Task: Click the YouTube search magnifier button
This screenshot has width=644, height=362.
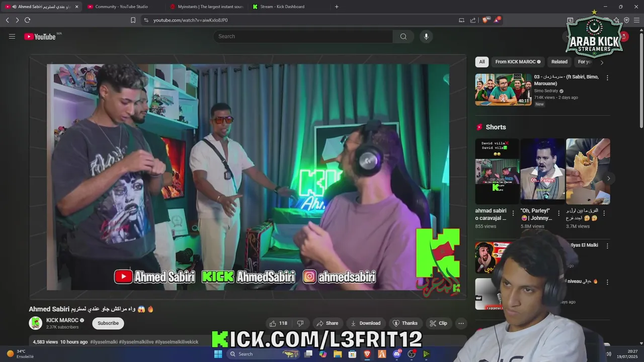Action: click(404, 36)
